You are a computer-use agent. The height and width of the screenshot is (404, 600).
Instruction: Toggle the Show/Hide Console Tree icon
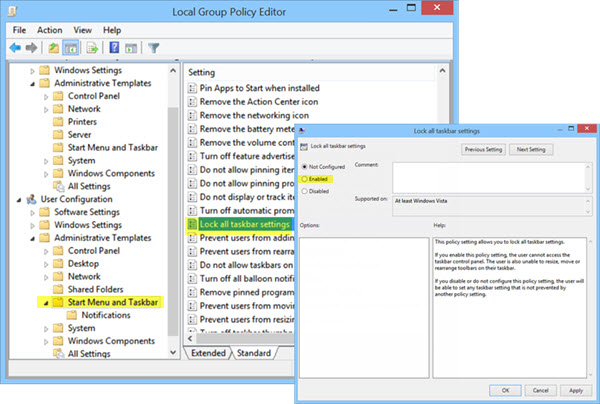point(71,48)
